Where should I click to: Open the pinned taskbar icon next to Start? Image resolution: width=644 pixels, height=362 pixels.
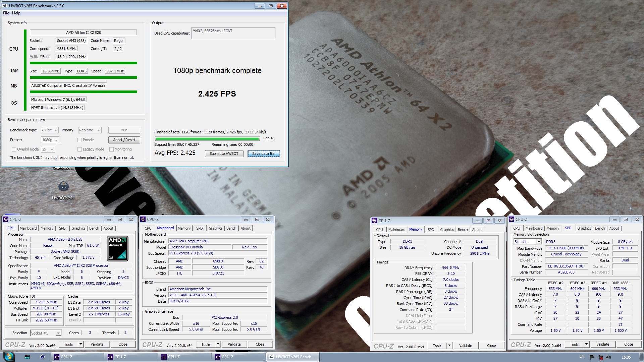[28, 357]
